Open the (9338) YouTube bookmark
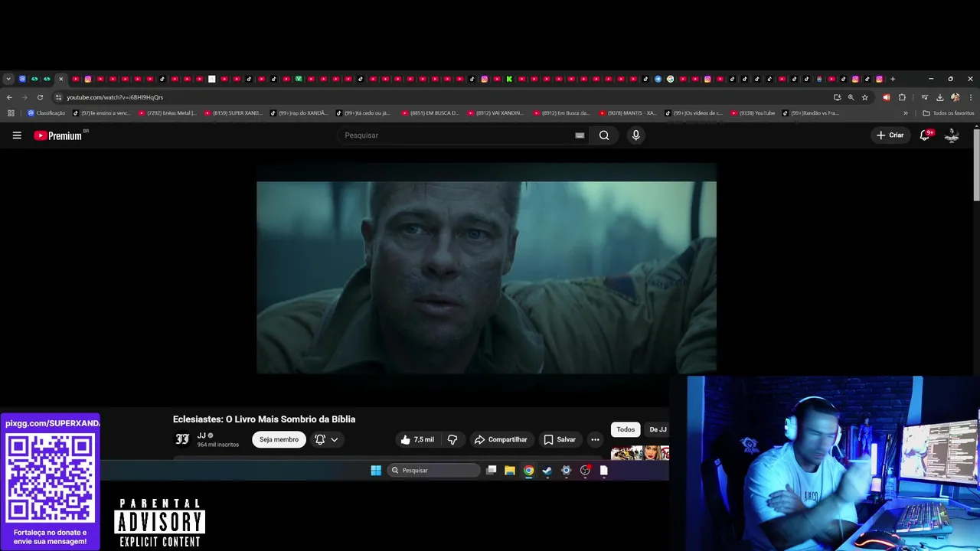Viewport: 980px width, 551px height. tap(753, 113)
